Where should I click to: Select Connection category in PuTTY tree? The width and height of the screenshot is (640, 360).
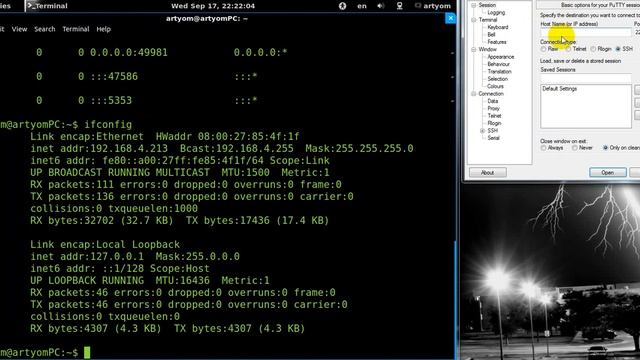pos(491,94)
